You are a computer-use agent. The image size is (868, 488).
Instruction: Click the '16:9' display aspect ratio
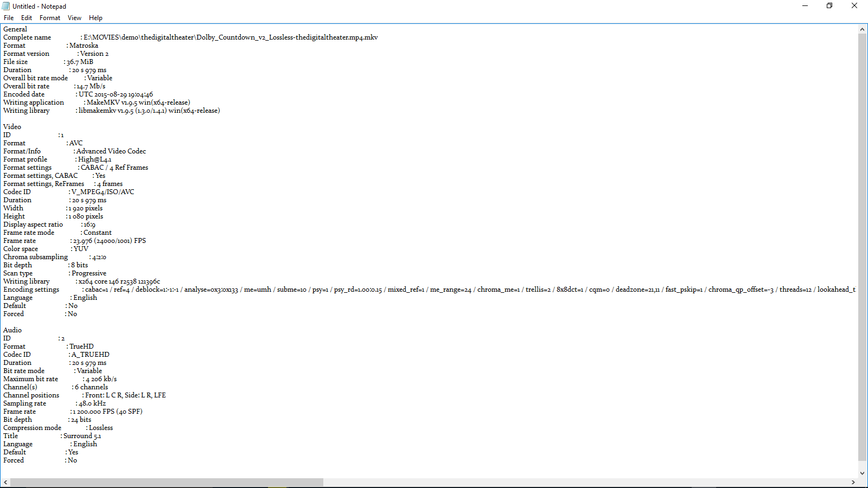click(x=90, y=224)
